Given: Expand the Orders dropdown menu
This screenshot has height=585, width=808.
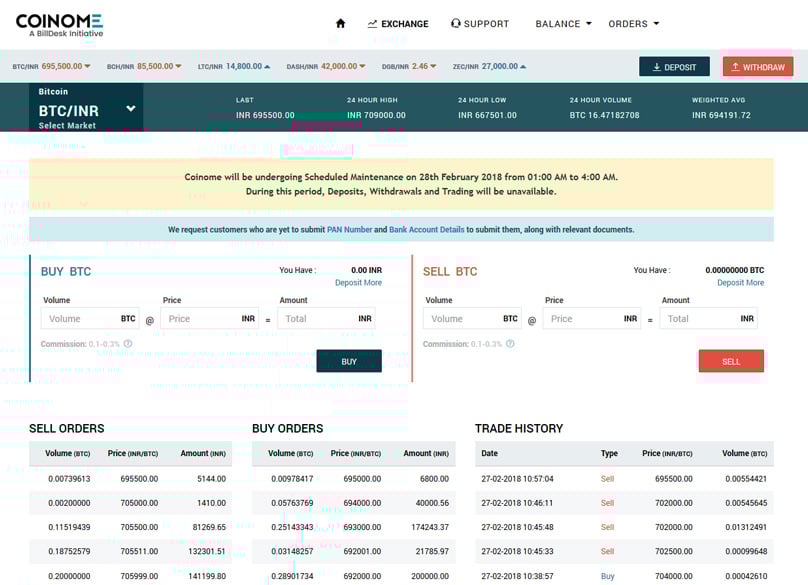Looking at the screenshot, I should [634, 24].
